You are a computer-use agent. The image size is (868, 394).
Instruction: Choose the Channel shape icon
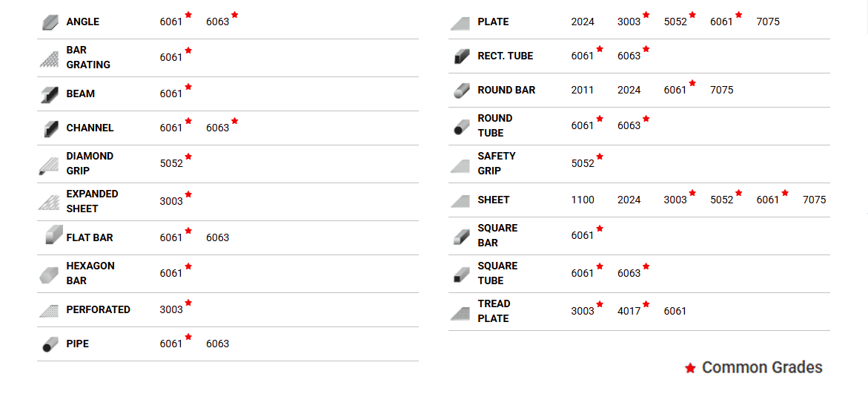(x=50, y=128)
